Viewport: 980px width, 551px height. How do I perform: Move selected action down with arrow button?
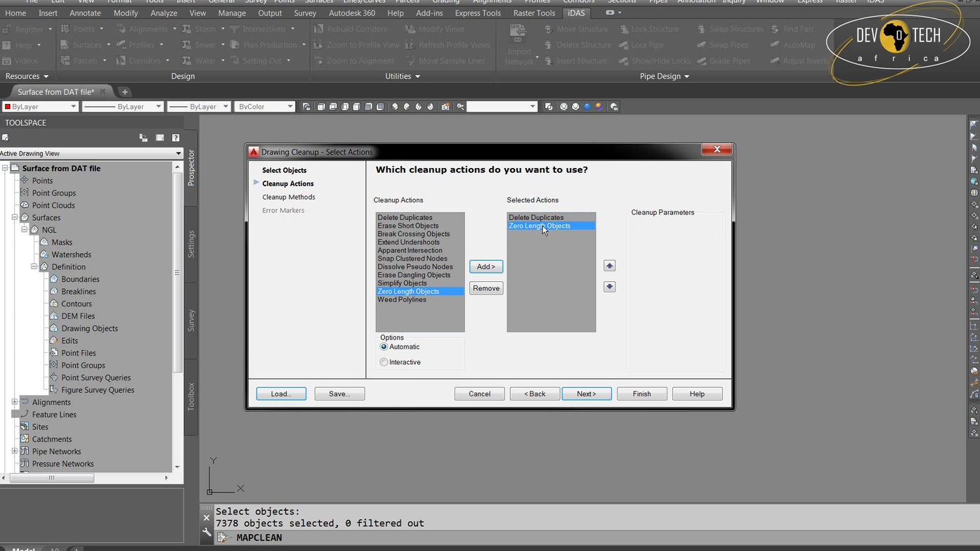[x=609, y=287]
